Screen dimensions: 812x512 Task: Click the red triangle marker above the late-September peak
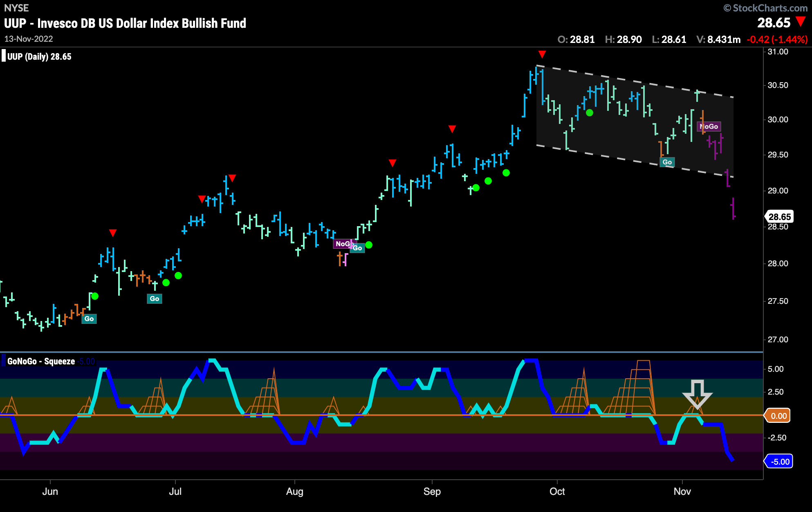(542, 54)
